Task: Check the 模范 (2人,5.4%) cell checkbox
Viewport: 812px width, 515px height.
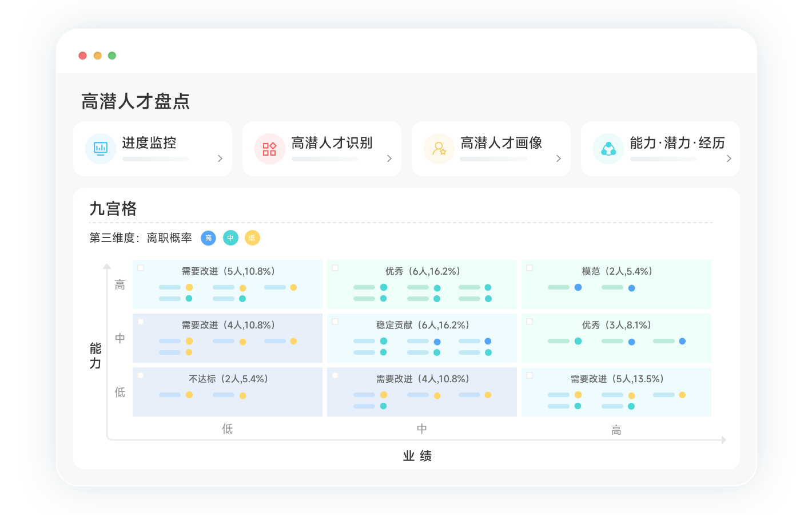Action: [x=530, y=268]
